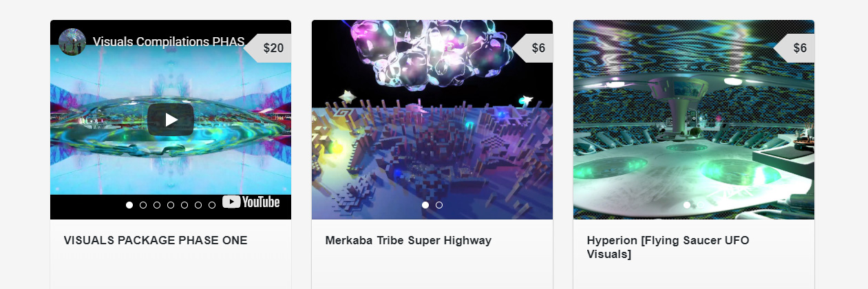Open YouTube via the player logo

point(251,202)
